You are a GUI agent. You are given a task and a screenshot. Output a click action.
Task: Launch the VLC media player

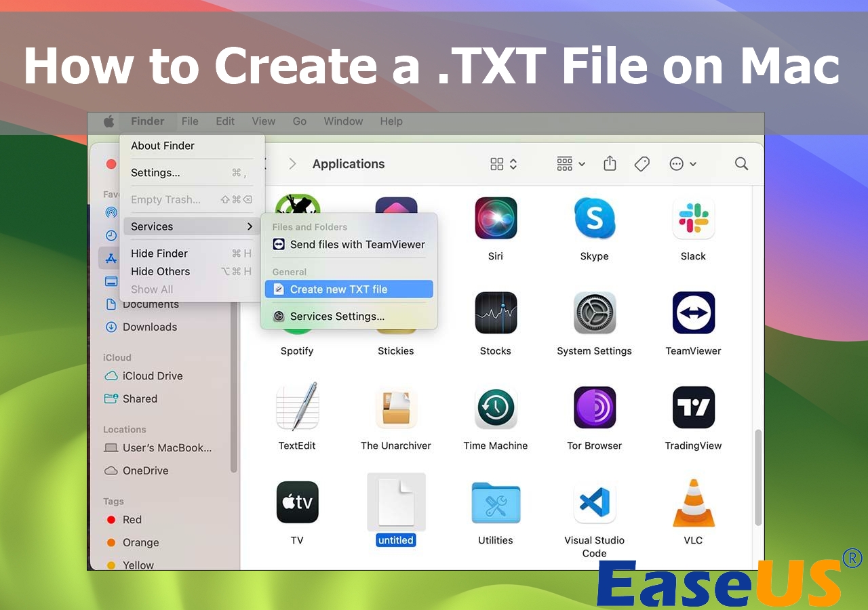(693, 502)
